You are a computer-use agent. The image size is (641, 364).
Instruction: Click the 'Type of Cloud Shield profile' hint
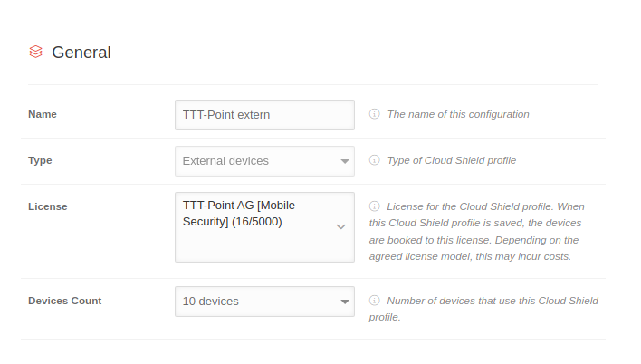tap(452, 161)
